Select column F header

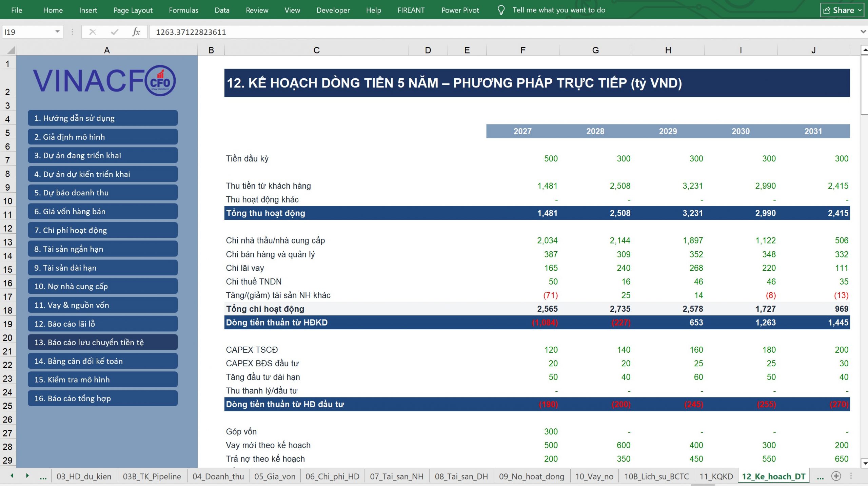point(523,50)
